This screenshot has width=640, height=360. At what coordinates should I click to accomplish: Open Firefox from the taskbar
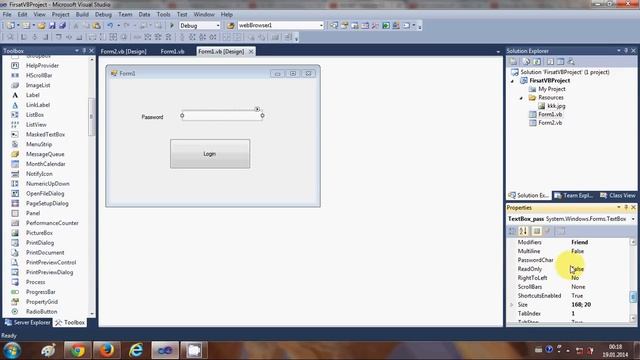pos(107,350)
